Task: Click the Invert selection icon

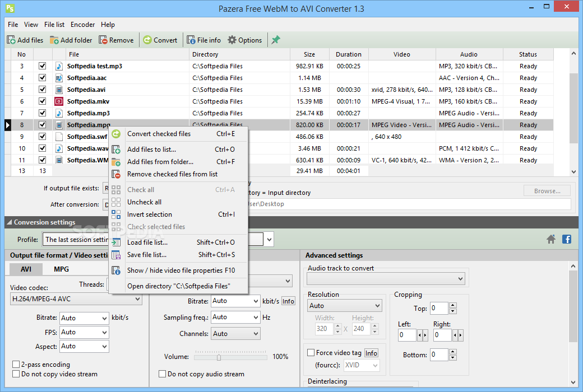Action: point(116,214)
